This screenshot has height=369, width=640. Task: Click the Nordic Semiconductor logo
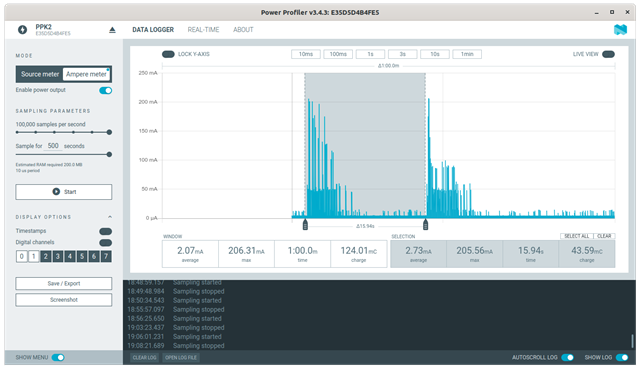pyautogui.click(x=620, y=29)
